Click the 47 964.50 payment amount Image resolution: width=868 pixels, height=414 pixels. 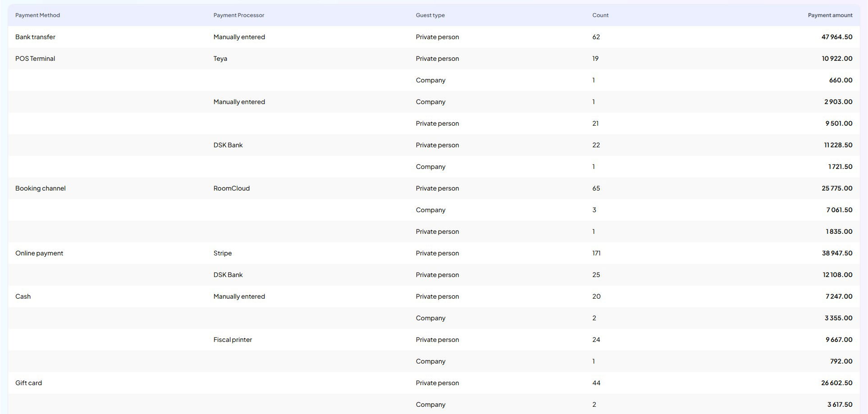click(836, 37)
